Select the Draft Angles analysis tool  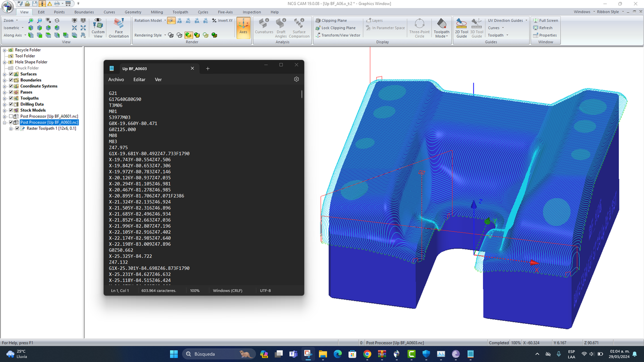pyautogui.click(x=280, y=25)
